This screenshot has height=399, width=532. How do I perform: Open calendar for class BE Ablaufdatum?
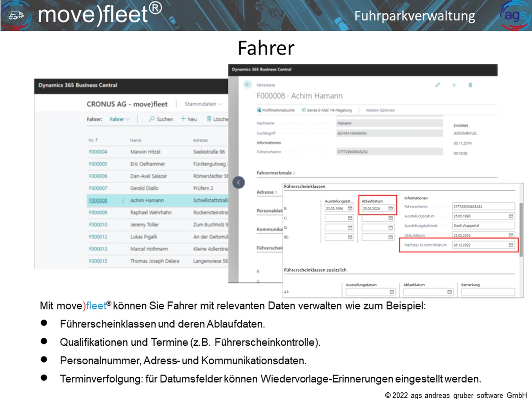(391, 237)
